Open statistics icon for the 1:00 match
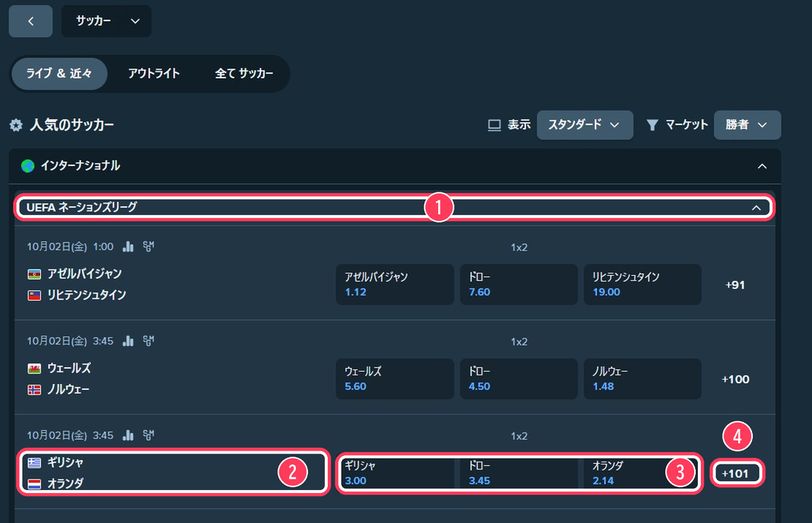The width and height of the screenshot is (812, 523). tap(128, 247)
